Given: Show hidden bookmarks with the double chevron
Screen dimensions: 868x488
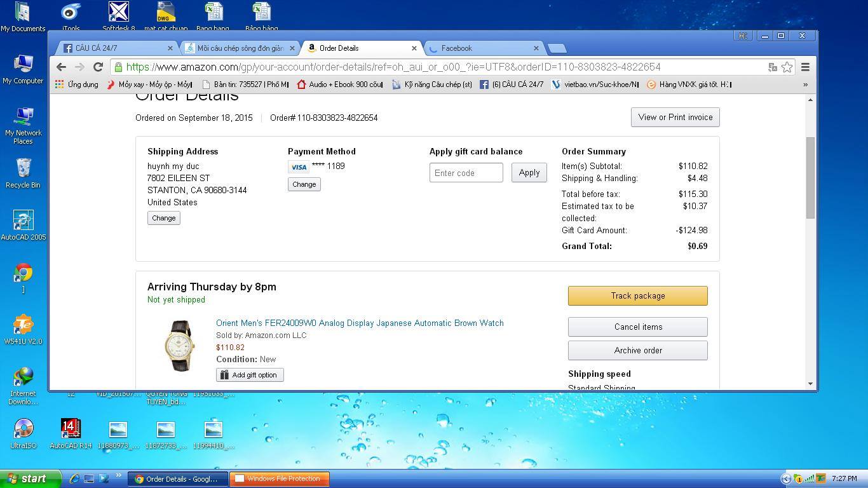Looking at the screenshot, I should 805,84.
